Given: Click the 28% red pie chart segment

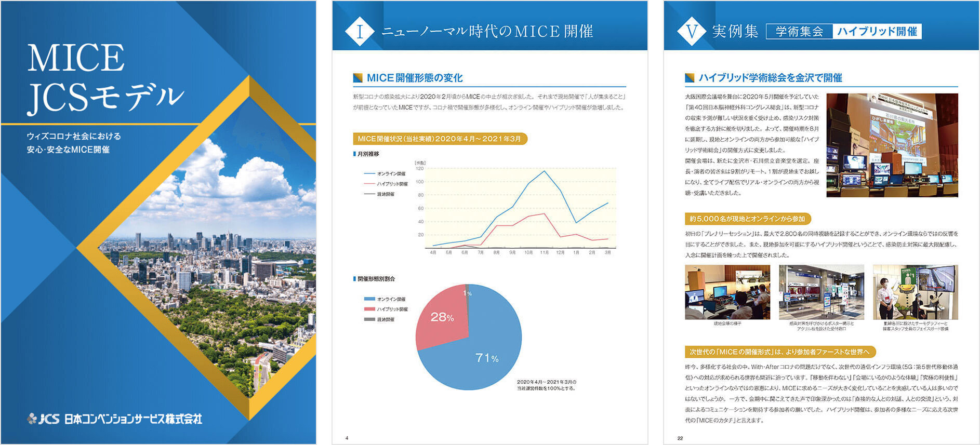Looking at the screenshot, I should point(441,318).
